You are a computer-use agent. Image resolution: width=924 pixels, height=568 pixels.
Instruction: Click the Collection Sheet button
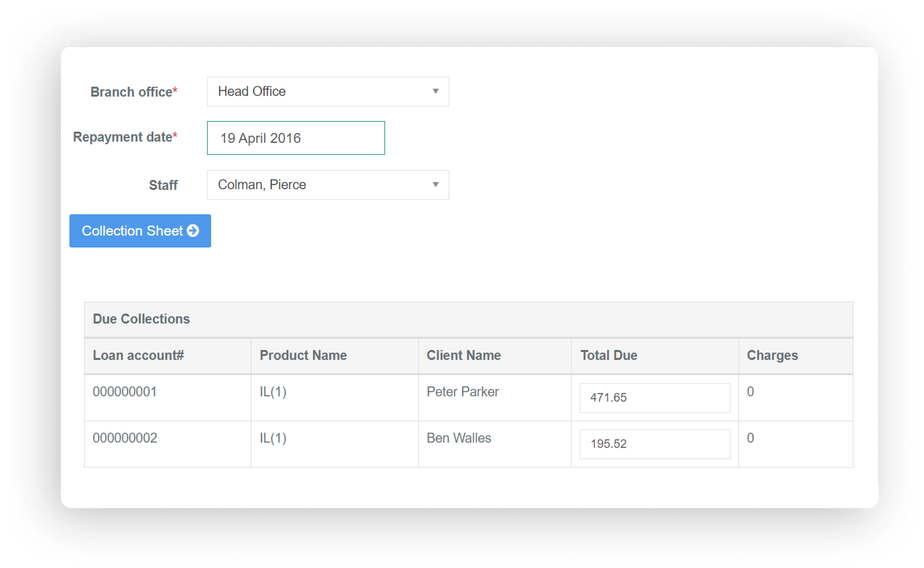pos(140,231)
